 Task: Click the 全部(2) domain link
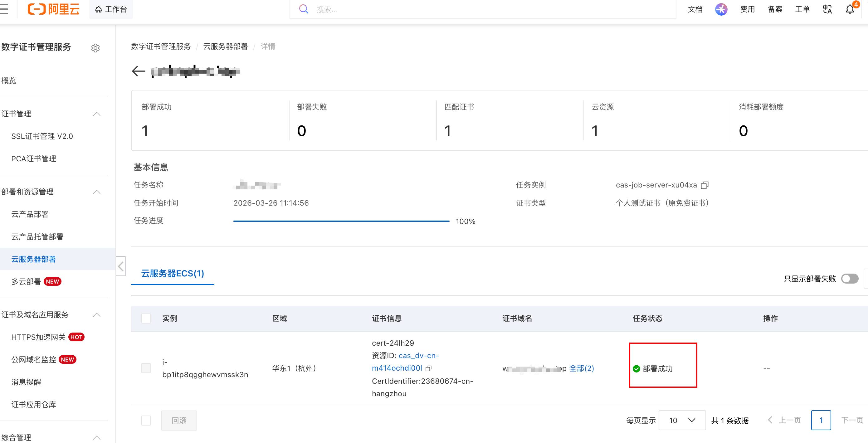coord(581,368)
